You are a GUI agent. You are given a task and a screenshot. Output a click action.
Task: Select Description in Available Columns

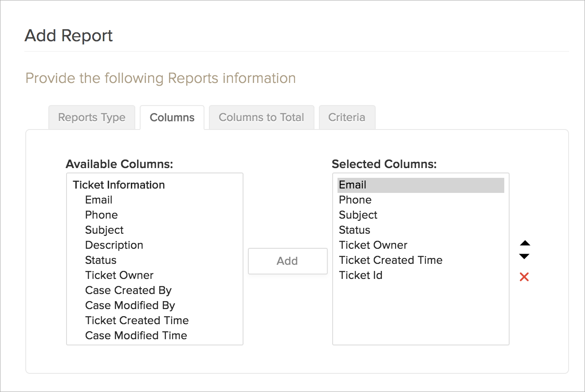coord(114,245)
